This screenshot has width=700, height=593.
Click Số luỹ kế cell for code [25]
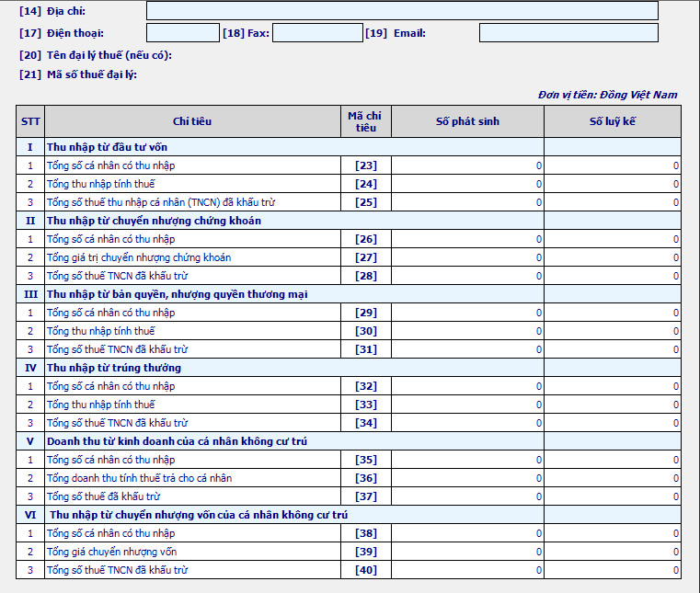(x=613, y=202)
